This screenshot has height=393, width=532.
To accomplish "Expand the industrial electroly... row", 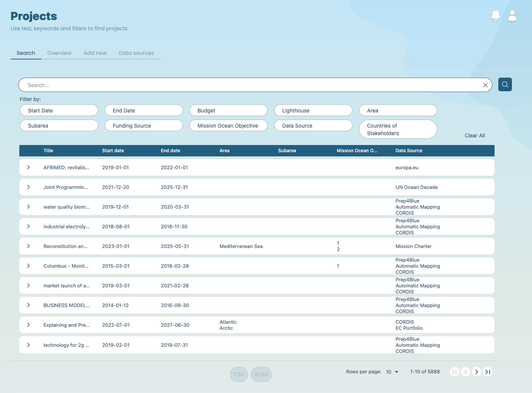I will pyautogui.click(x=28, y=226).
